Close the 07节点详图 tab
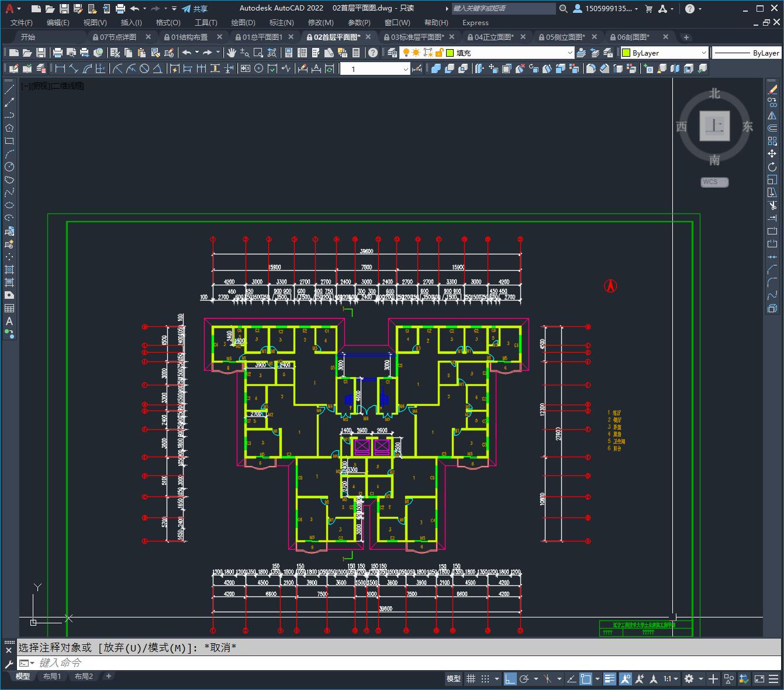This screenshot has height=690, width=784. (148, 36)
